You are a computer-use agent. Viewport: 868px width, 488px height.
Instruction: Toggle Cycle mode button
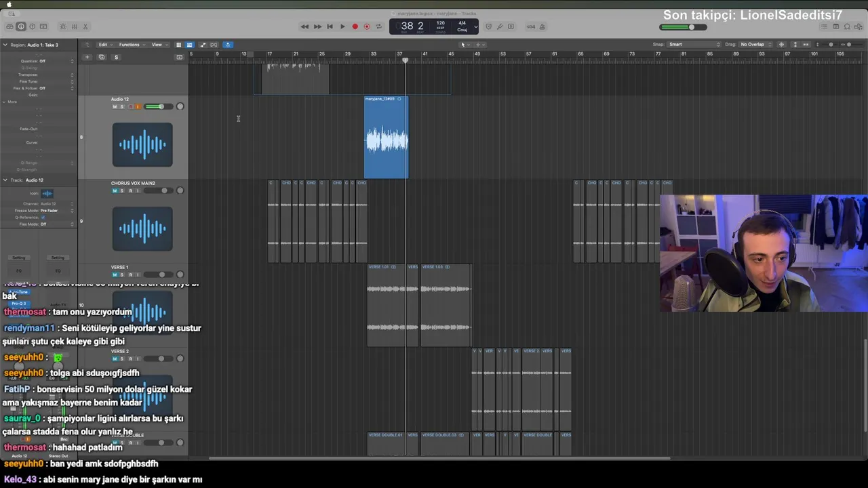pyautogui.click(x=378, y=26)
